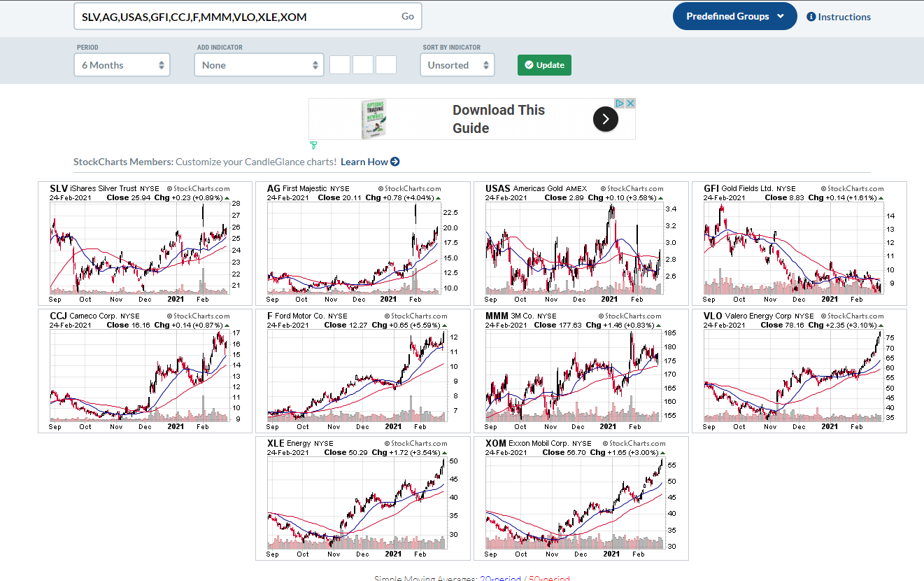Image resolution: width=924 pixels, height=581 pixels.
Task: Click the ad book cover image
Action: click(x=374, y=119)
